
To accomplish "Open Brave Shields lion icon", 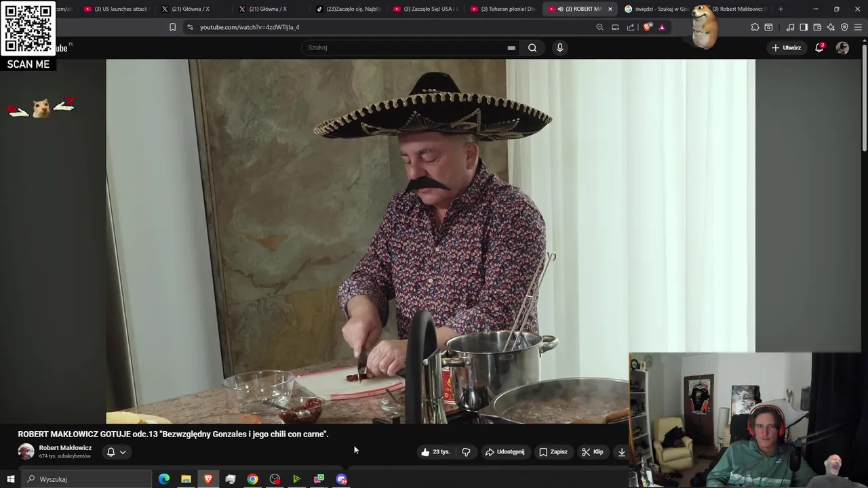I will [648, 27].
